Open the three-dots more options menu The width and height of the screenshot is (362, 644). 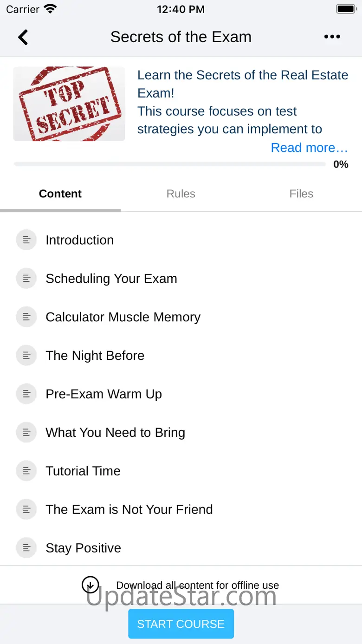[x=332, y=37]
